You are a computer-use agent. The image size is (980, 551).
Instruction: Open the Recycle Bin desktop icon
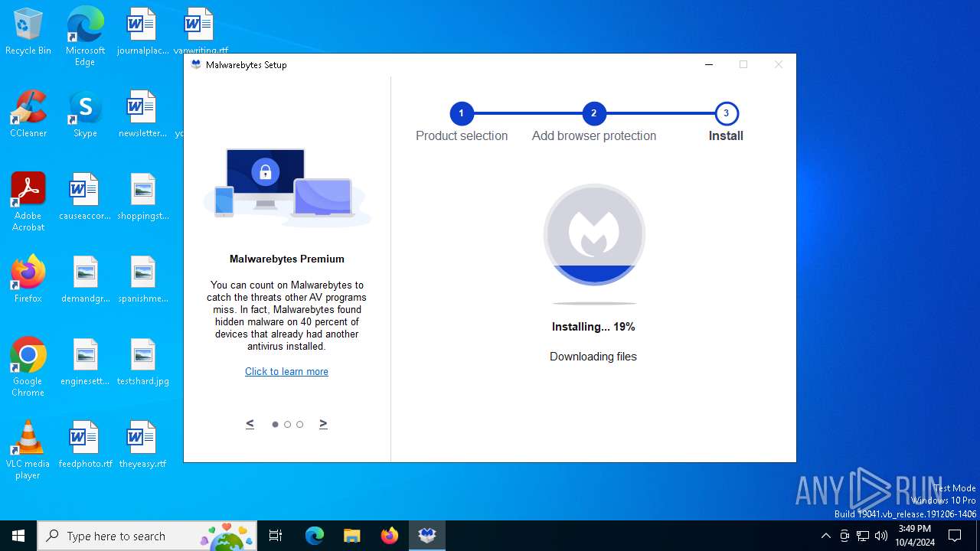[28, 32]
